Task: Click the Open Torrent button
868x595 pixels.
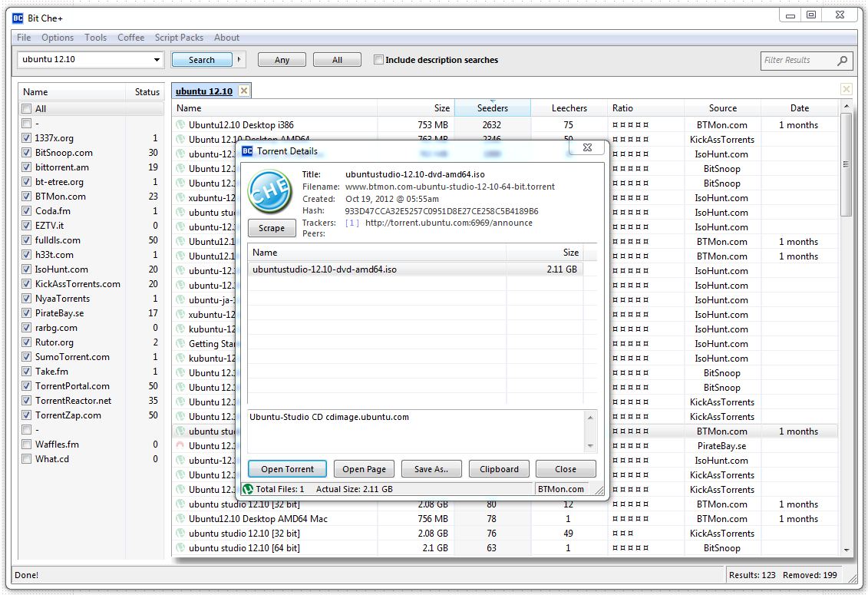Action: (x=287, y=469)
